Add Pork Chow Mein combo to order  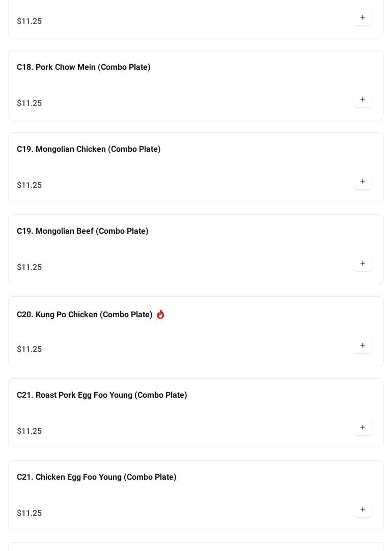362,100
